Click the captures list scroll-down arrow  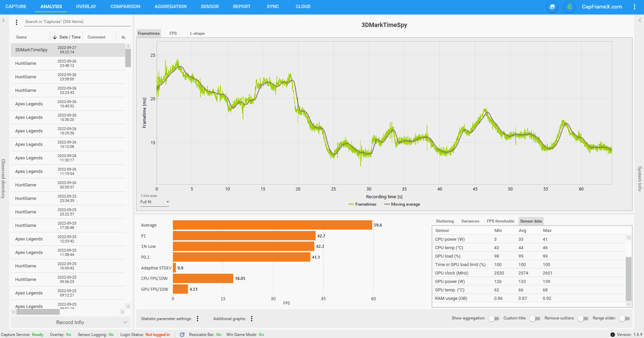(128, 306)
